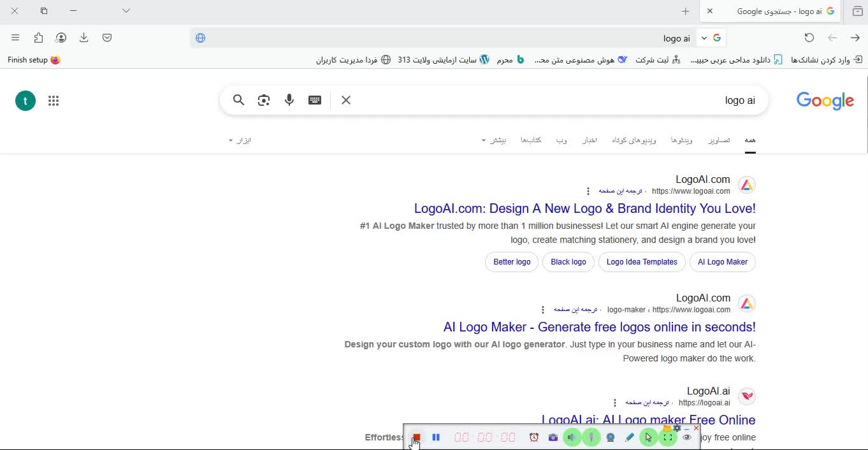Search by image with the Google Lens icon
The height and width of the screenshot is (450, 868).
(264, 100)
